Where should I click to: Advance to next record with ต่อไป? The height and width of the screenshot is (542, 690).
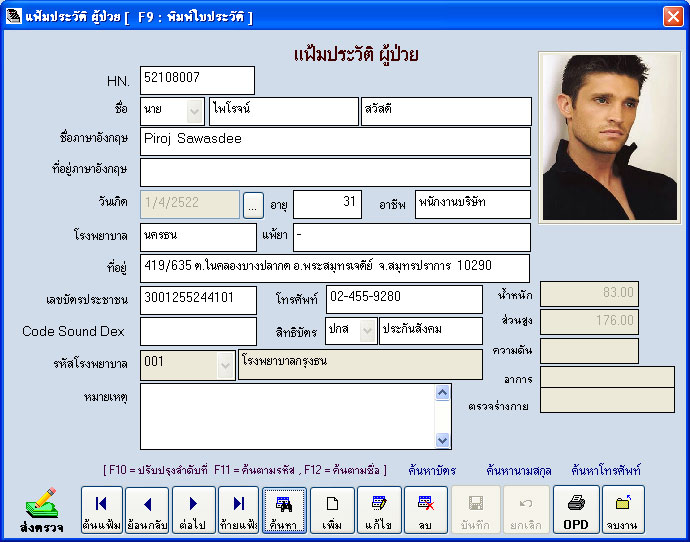click(x=193, y=509)
